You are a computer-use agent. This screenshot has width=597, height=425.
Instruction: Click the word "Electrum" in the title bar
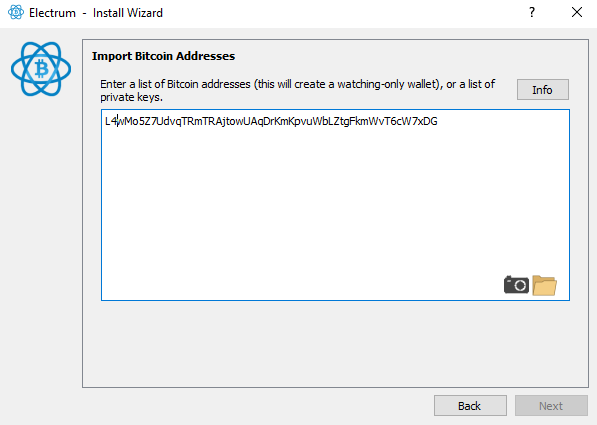pos(53,13)
